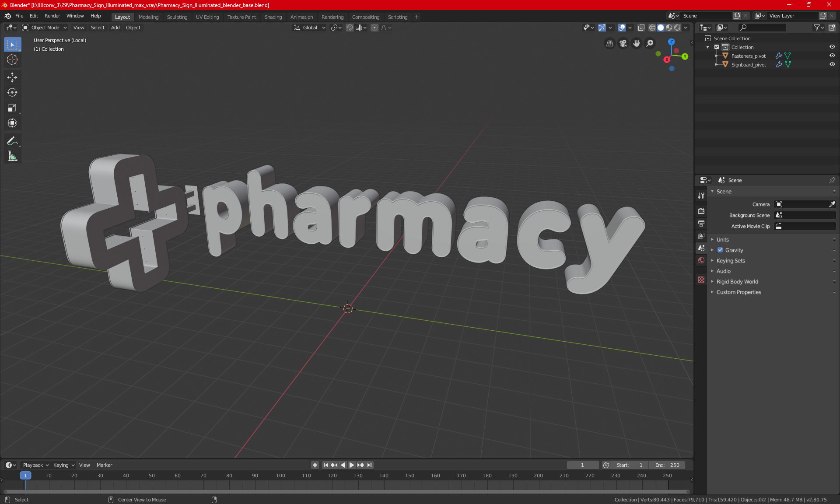The height and width of the screenshot is (504, 840).
Task: Uncheck the Gravity checkbox
Action: coord(720,250)
